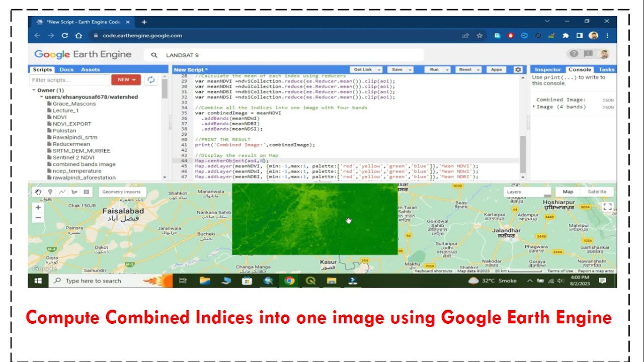This screenshot has width=644, height=362.
Task: Click JSON link beside Combined Image
Action: tap(608, 100)
